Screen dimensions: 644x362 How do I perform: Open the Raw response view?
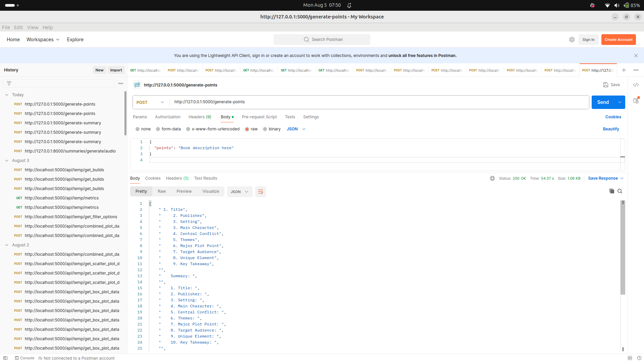pyautogui.click(x=162, y=191)
